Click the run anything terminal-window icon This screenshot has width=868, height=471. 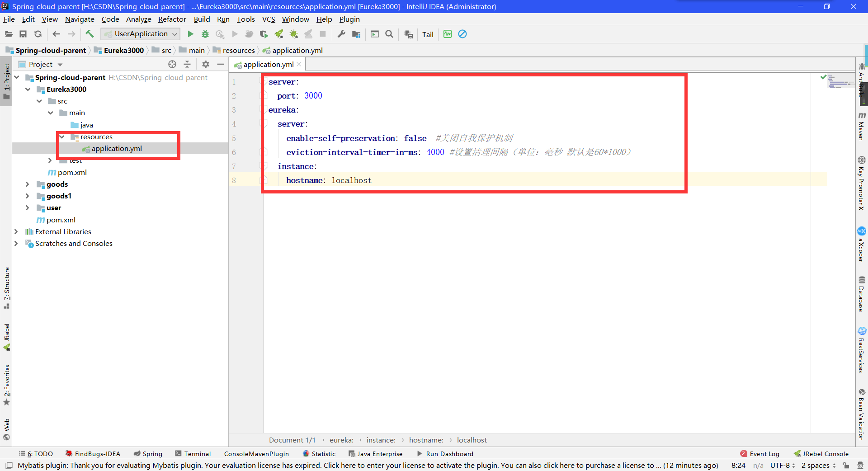click(x=375, y=34)
